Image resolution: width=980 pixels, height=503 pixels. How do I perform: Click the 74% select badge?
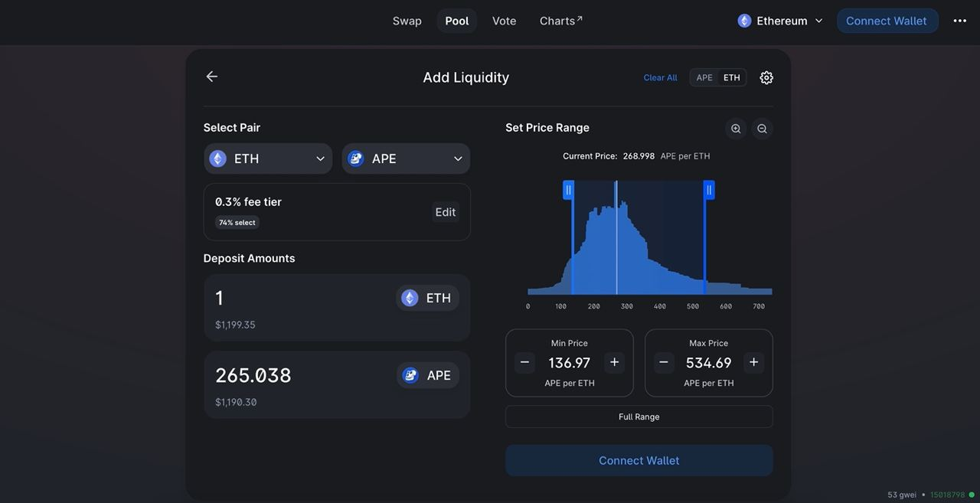click(237, 223)
